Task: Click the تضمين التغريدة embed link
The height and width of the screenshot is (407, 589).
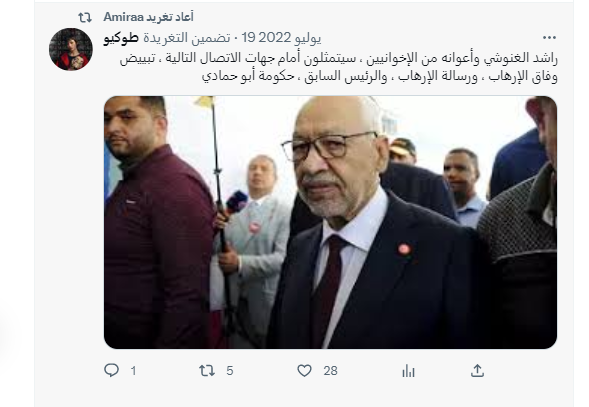Action: (x=187, y=38)
